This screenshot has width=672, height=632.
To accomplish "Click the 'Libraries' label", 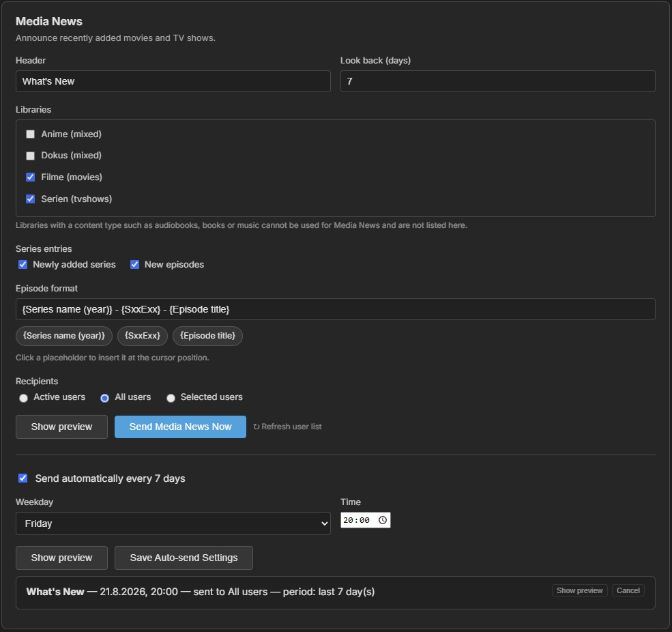I will pos(33,109).
